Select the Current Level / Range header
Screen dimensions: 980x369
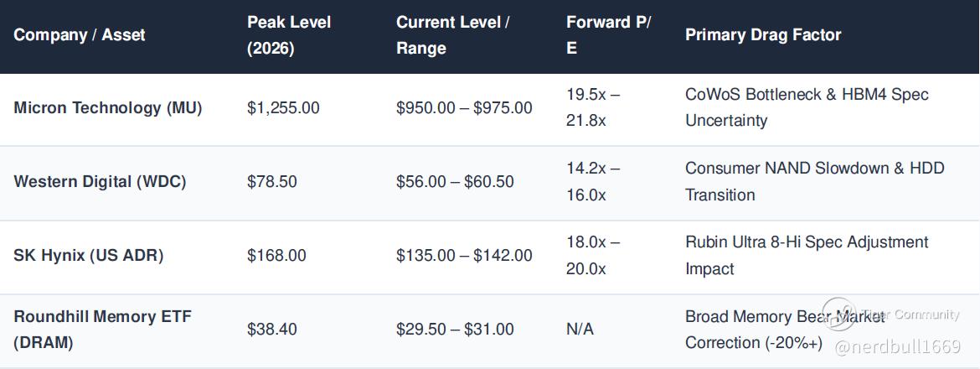453,35
